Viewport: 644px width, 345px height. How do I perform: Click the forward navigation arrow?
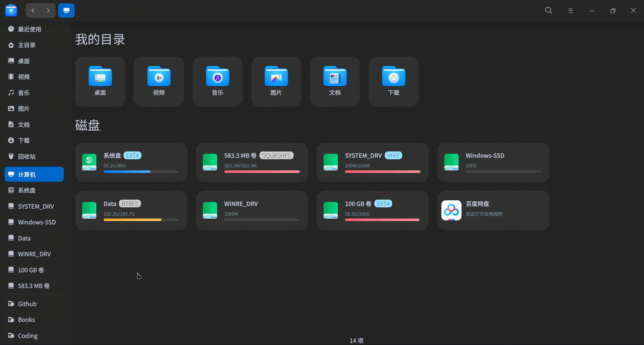point(48,10)
